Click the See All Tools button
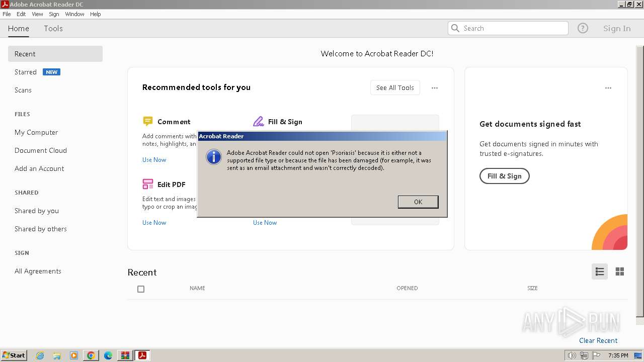The width and height of the screenshot is (644, 362). (x=395, y=87)
